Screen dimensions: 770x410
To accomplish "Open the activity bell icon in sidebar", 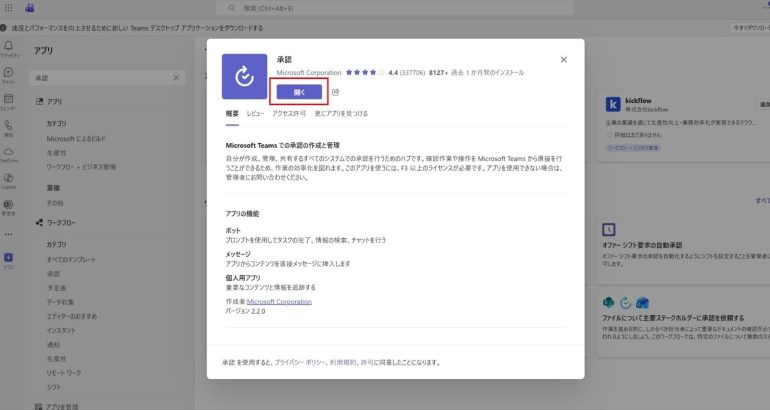I will coord(9,47).
